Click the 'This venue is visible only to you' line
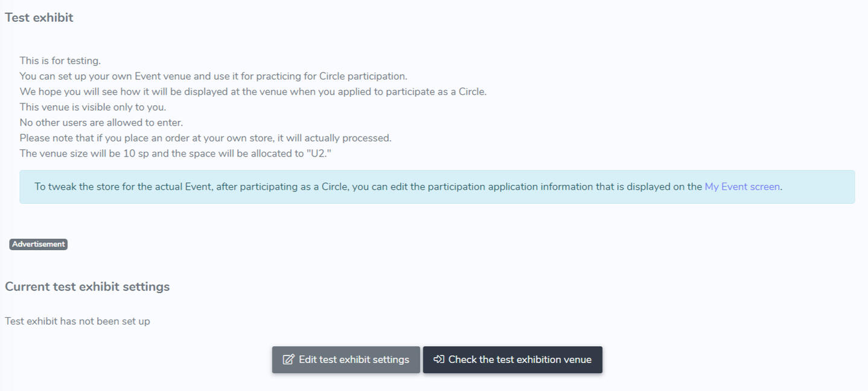The image size is (868, 391). 92,107
